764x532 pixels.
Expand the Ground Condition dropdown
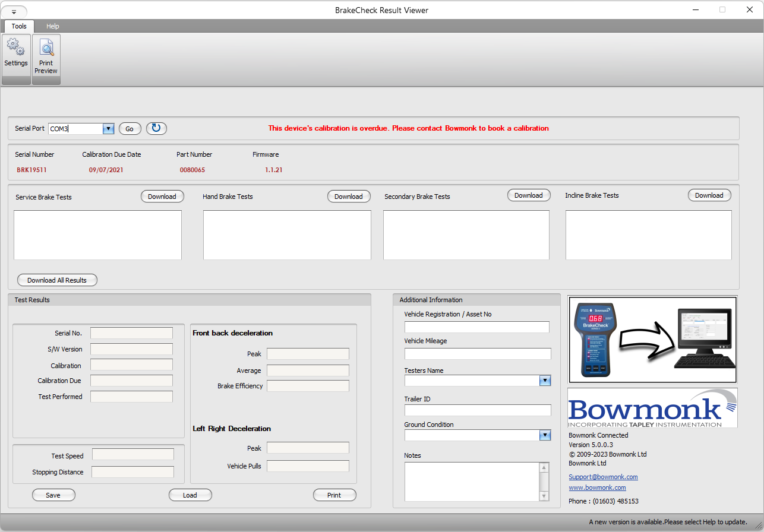coord(545,435)
